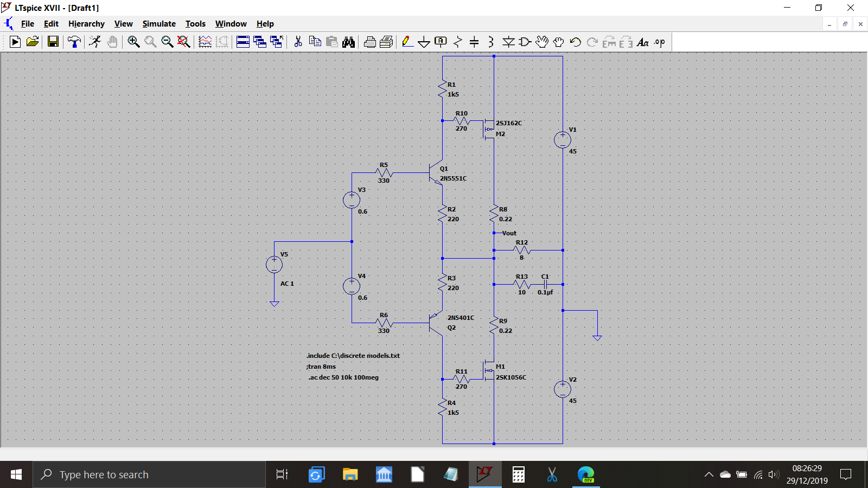Place an inductor component tool

pyautogui.click(x=491, y=42)
